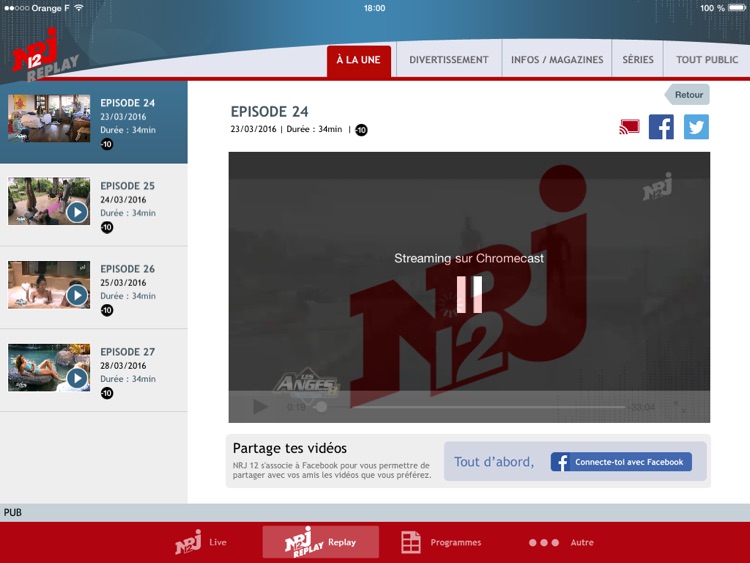750x563 pixels.
Task: Click the 24/03/2016 date text
Action: click(x=123, y=199)
